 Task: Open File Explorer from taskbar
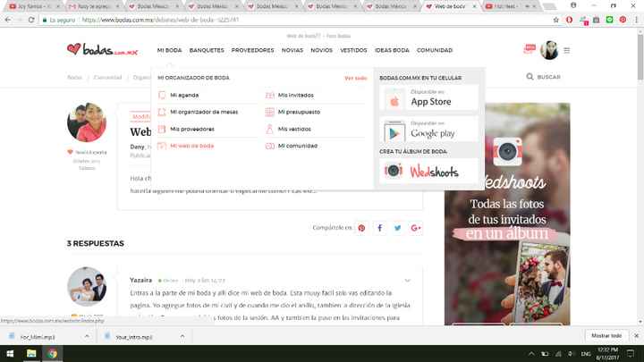point(31,353)
